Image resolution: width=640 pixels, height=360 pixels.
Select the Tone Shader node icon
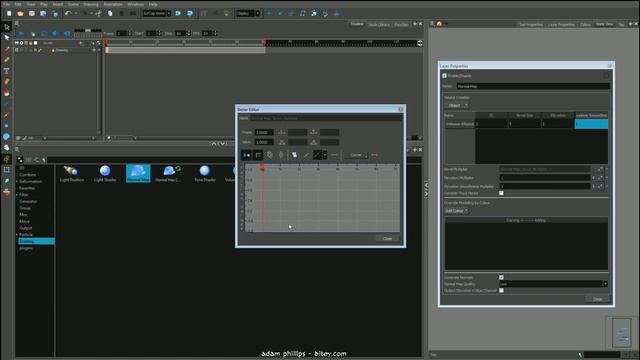(205, 173)
